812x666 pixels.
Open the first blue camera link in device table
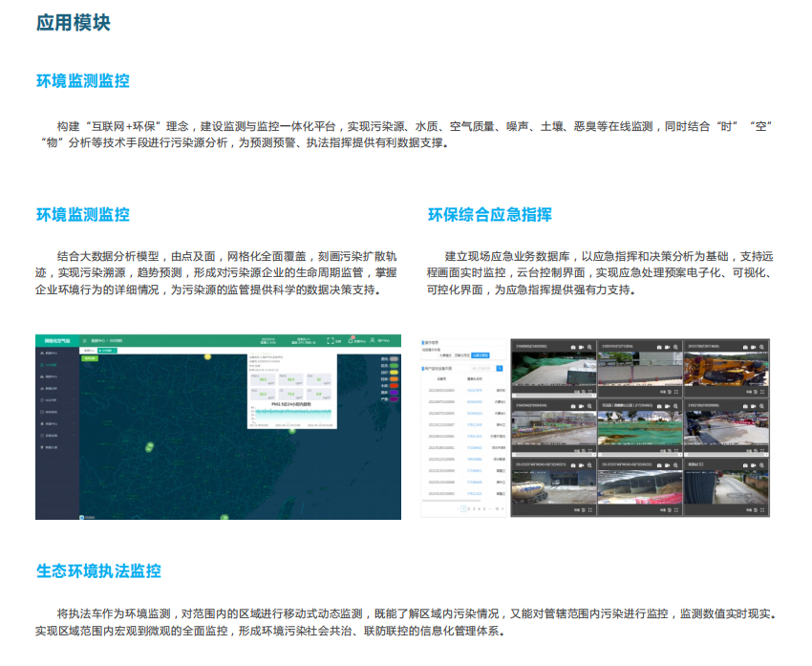(x=475, y=391)
